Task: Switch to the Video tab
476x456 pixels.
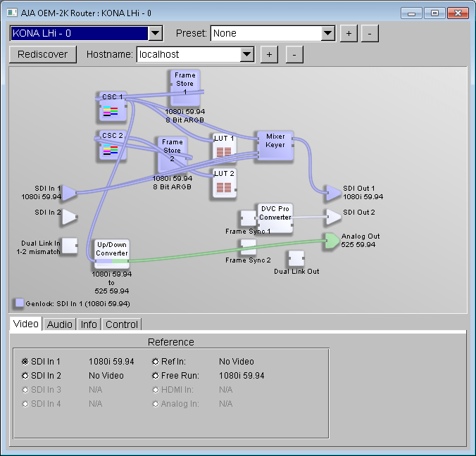Action: (26, 324)
